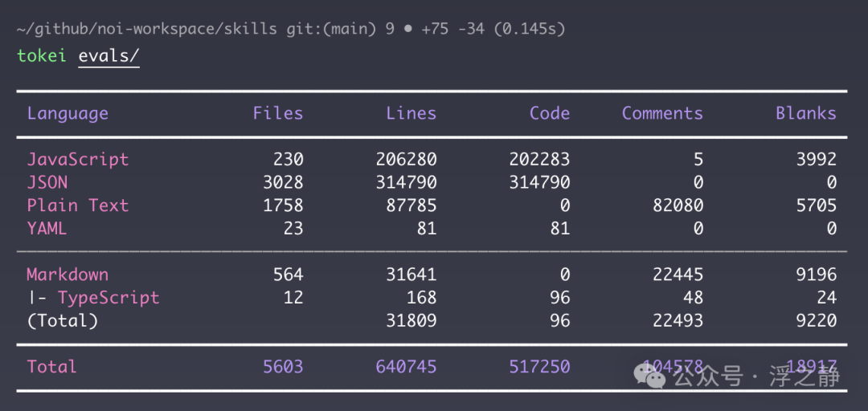Click JavaScript blanks value '3992'

pos(816,160)
